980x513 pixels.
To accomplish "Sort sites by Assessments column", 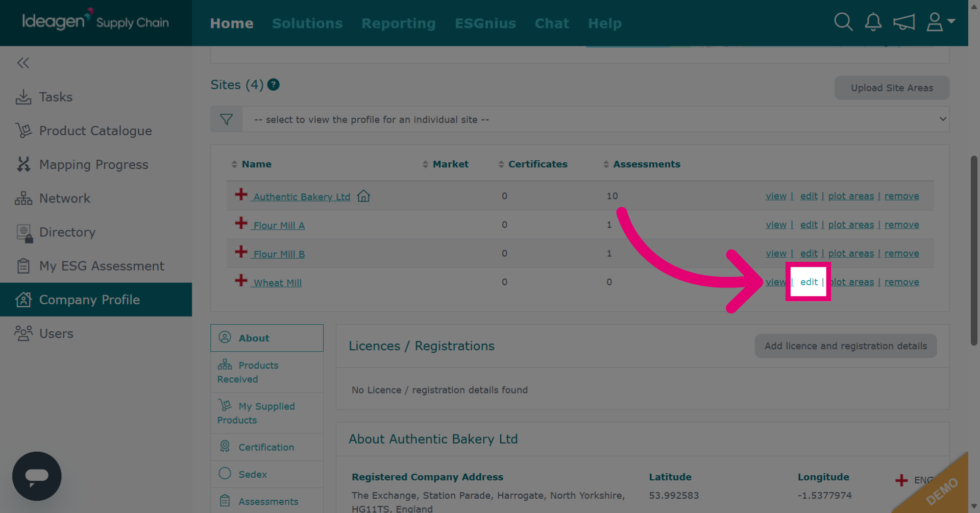I will (x=642, y=164).
